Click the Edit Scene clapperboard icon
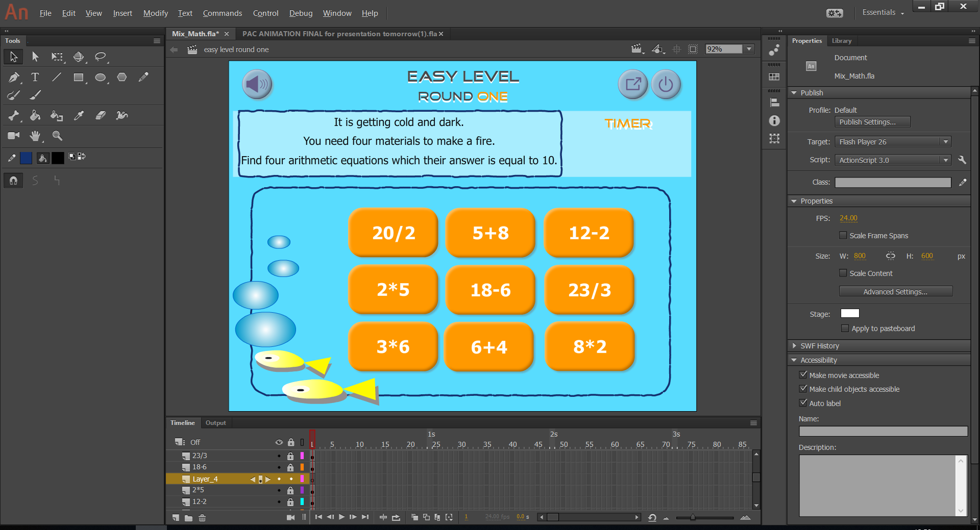The image size is (980, 530). click(x=636, y=49)
